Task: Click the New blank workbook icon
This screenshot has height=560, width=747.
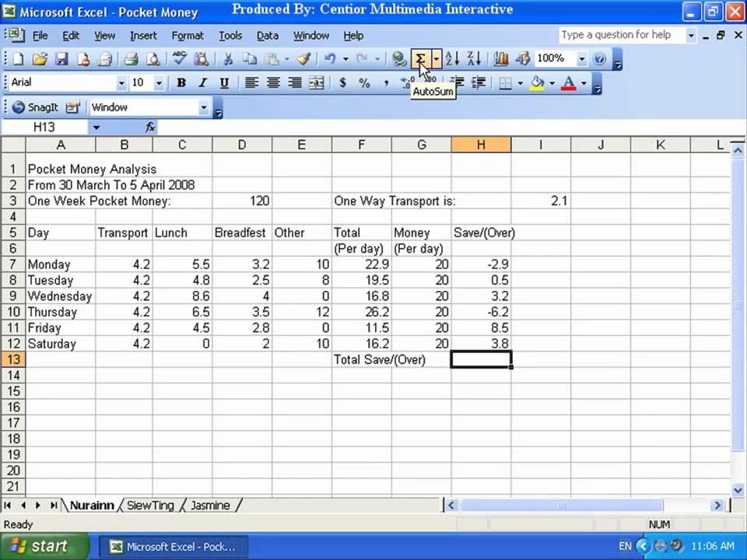Action: click(x=18, y=59)
